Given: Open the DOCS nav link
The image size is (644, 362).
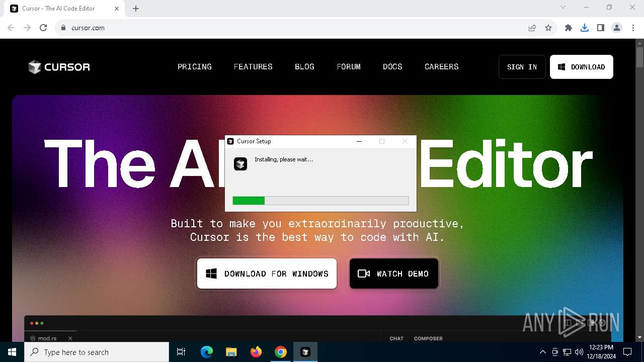Looking at the screenshot, I should pos(392,66).
